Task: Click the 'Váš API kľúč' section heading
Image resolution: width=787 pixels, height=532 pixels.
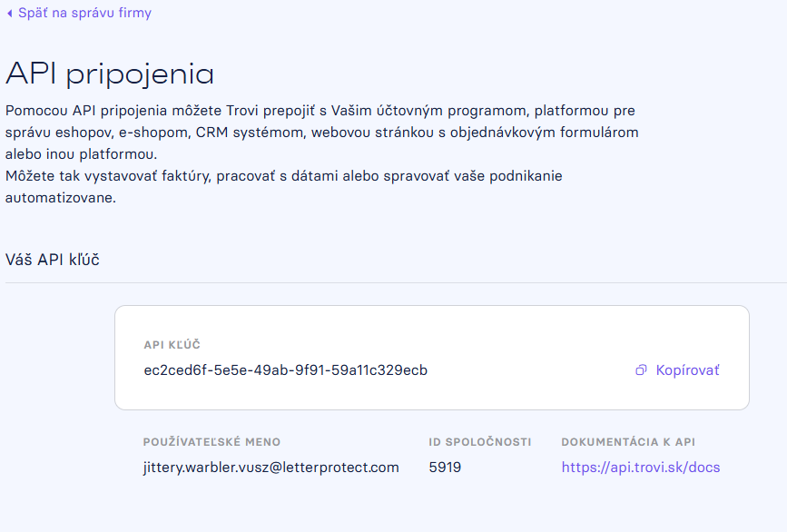Action: pyautogui.click(x=53, y=260)
